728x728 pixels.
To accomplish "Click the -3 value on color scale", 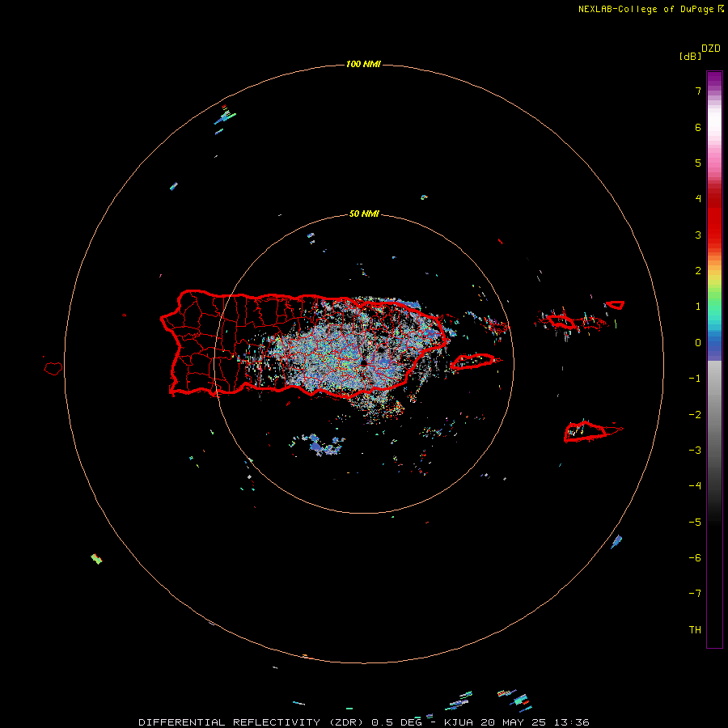I will point(695,451).
